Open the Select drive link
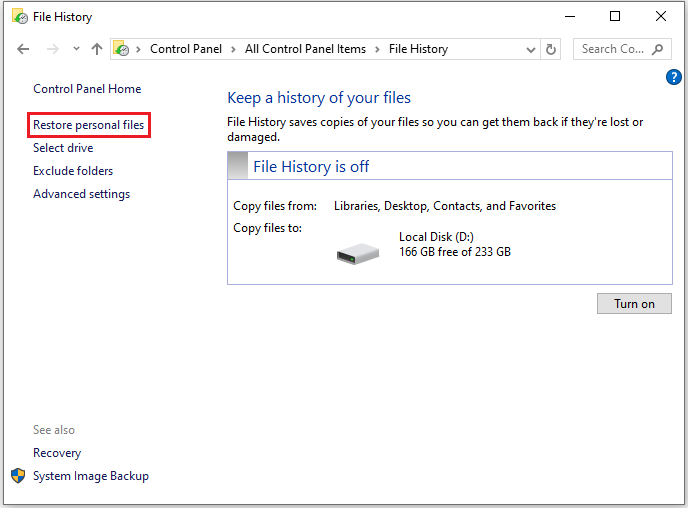Image resolution: width=688 pixels, height=508 pixels. [63, 148]
